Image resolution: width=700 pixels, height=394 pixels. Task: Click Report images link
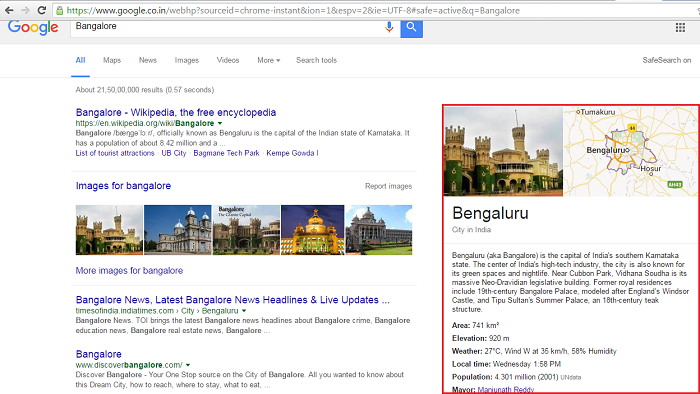(x=388, y=186)
